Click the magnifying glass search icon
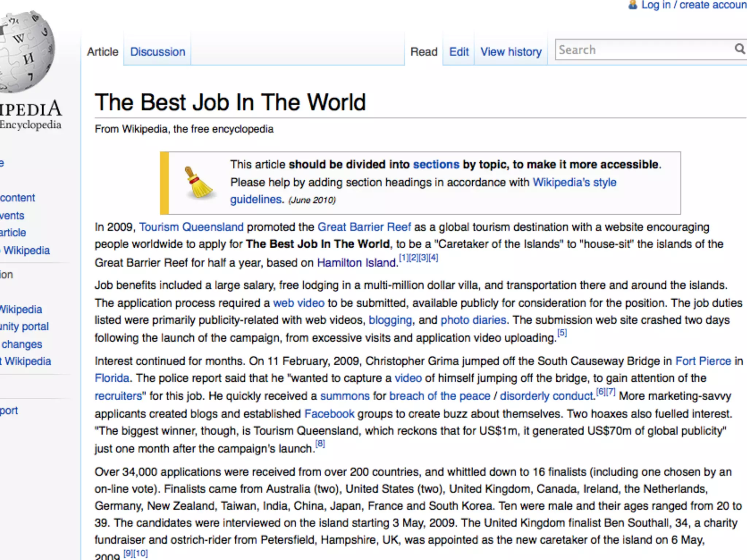 (x=739, y=49)
